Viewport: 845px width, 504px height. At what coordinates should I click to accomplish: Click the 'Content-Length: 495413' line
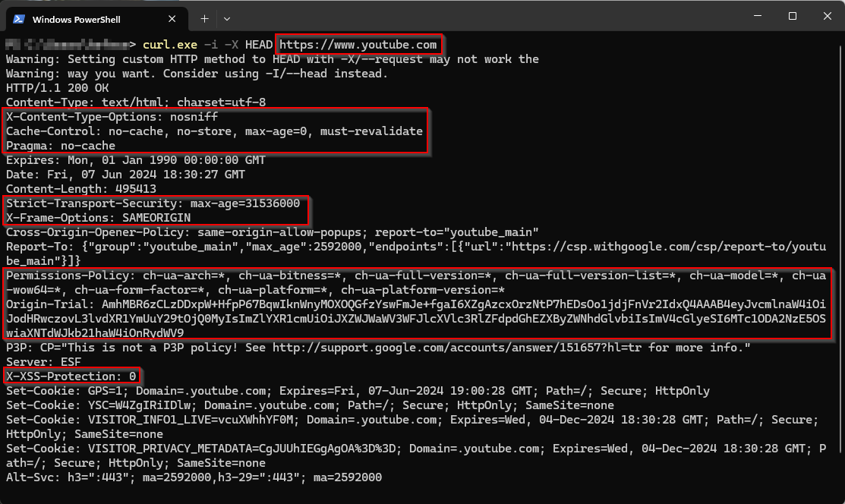(x=80, y=189)
